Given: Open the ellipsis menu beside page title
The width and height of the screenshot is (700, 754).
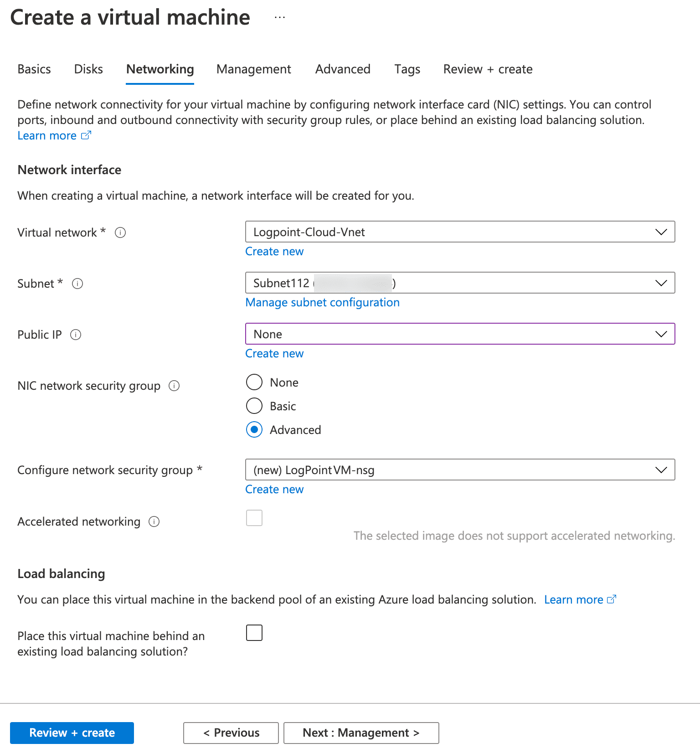Looking at the screenshot, I should (280, 17).
